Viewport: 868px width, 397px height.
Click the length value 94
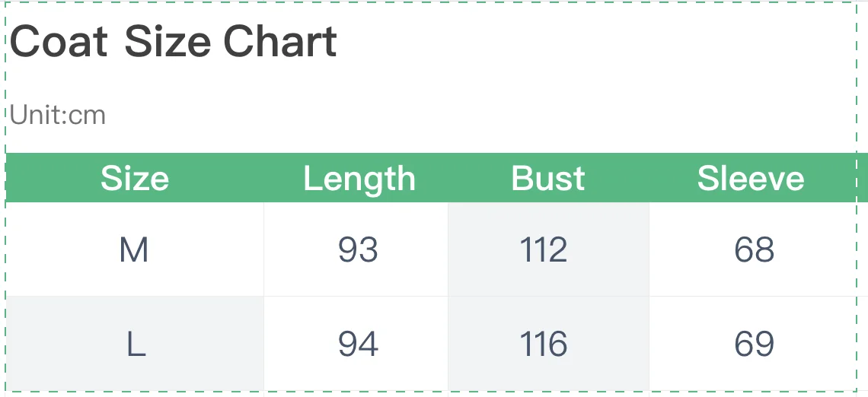pos(358,343)
